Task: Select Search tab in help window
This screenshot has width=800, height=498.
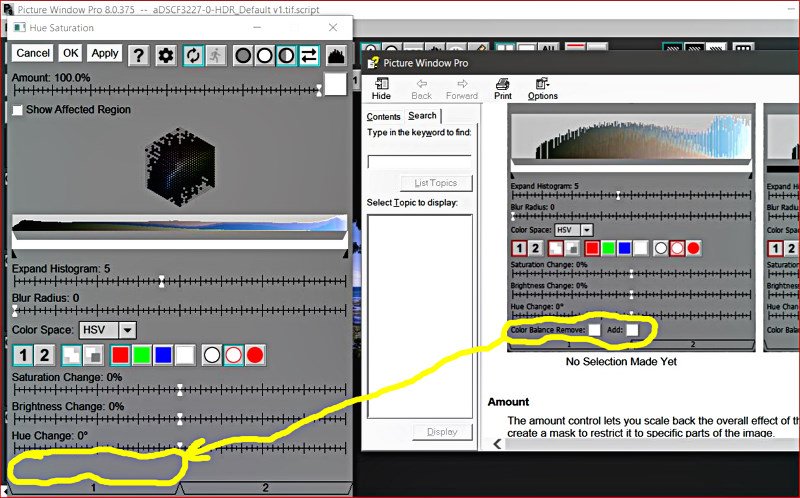Action: [422, 116]
